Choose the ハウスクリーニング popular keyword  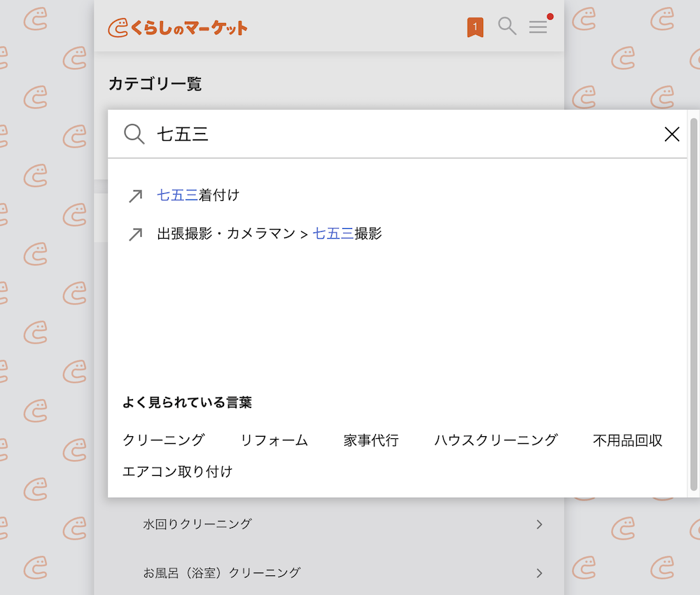coord(496,440)
